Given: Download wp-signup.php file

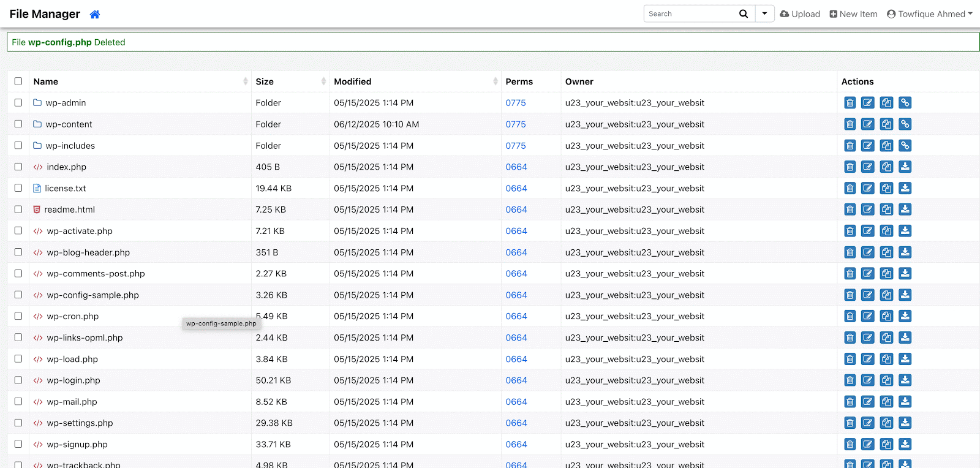Looking at the screenshot, I should [x=905, y=444].
